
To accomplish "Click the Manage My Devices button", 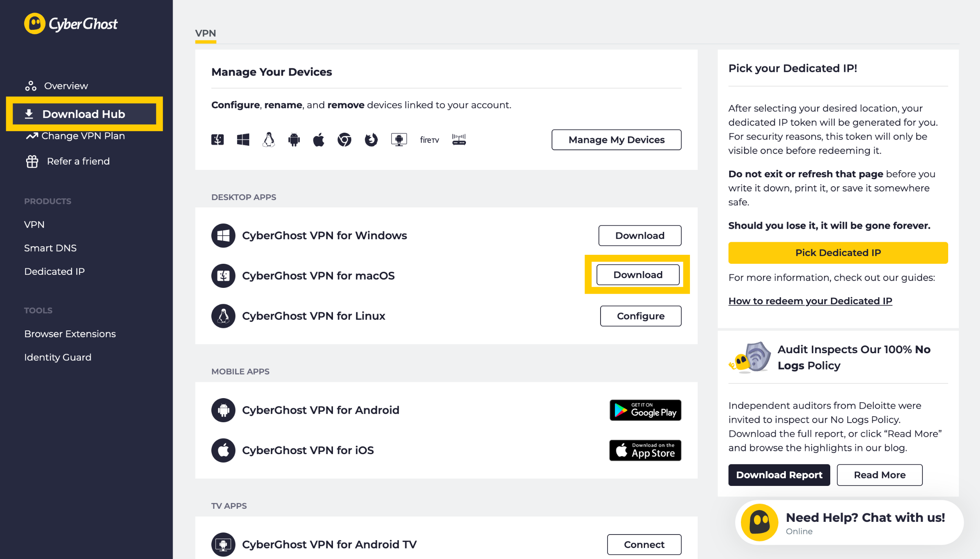I will [616, 140].
